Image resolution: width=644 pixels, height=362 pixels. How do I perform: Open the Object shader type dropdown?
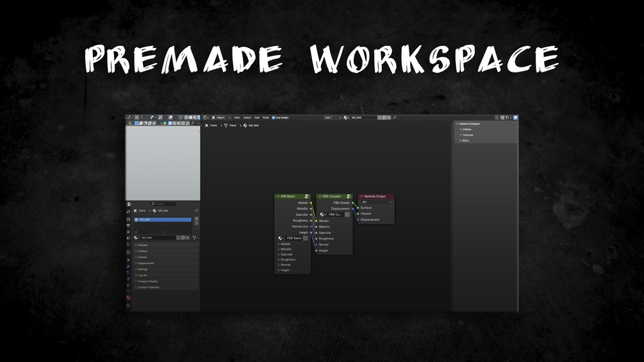(221, 118)
